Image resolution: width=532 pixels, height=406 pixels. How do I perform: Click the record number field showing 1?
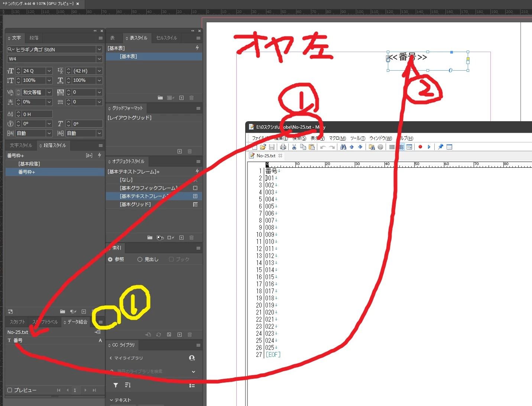pyautogui.click(x=76, y=390)
